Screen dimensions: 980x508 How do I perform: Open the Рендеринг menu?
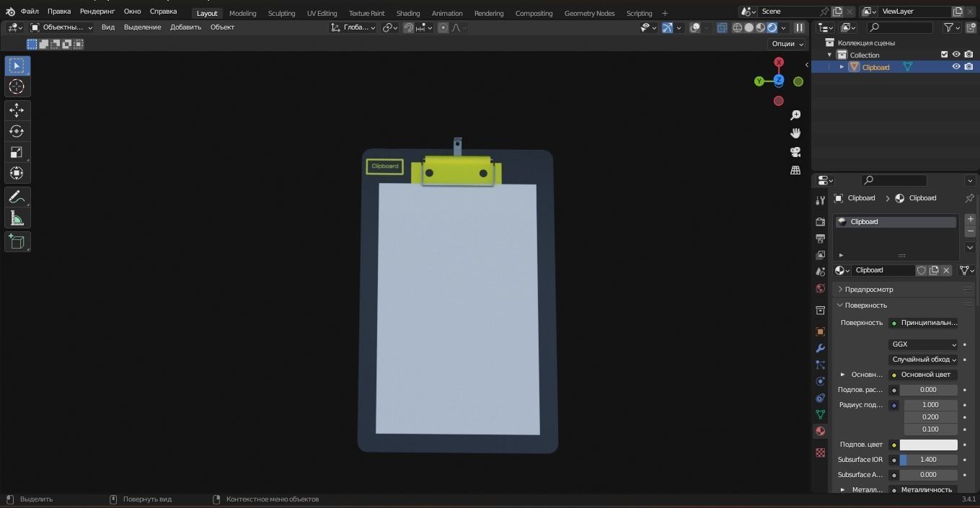(x=97, y=11)
